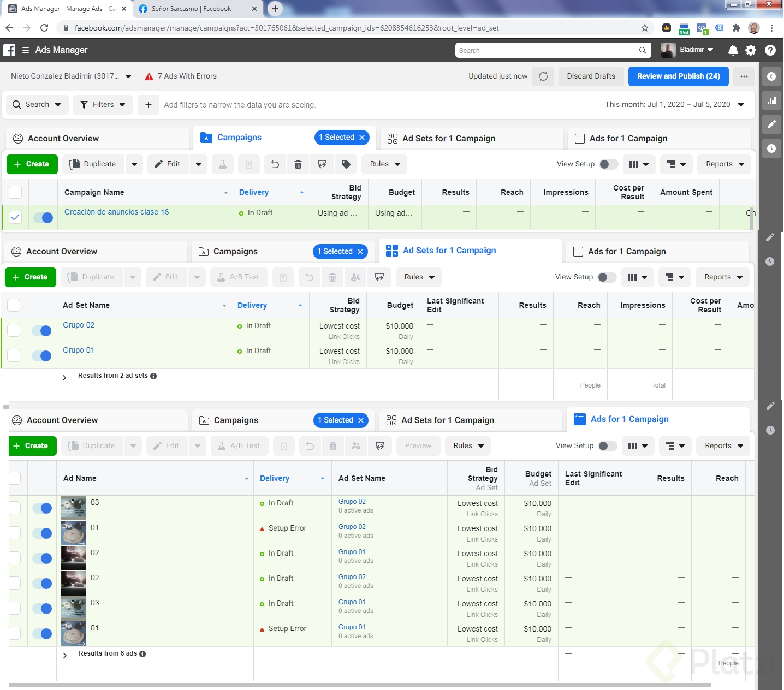The width and height of the screenshot is (784, 690).
Task: Open the notifications bell
Action: coord(733,50)
